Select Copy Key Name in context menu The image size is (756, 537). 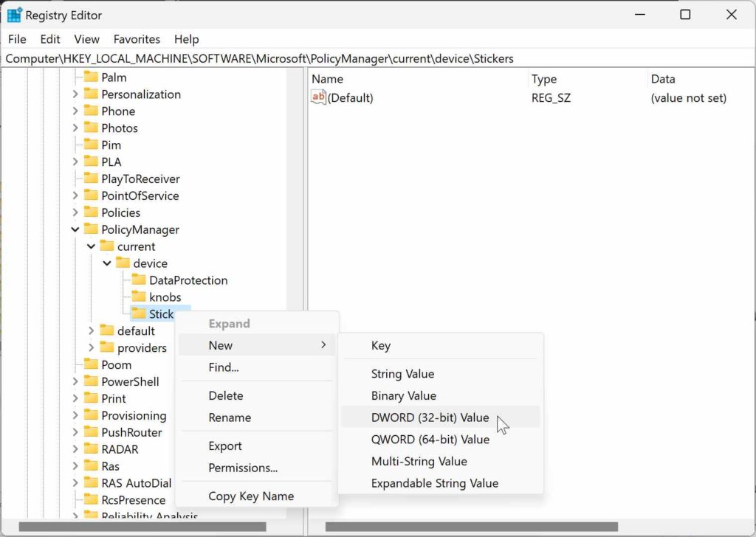[x=256, y=496]
